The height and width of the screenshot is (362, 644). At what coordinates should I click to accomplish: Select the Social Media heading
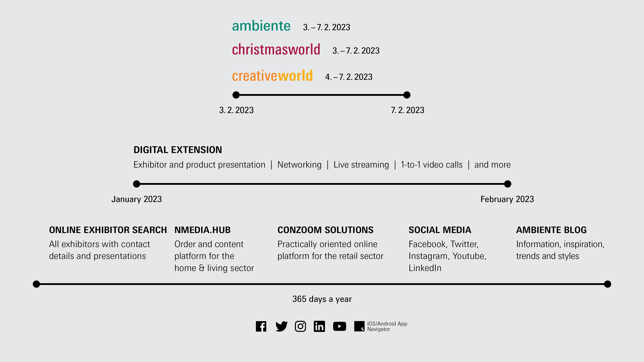point(440,230)
